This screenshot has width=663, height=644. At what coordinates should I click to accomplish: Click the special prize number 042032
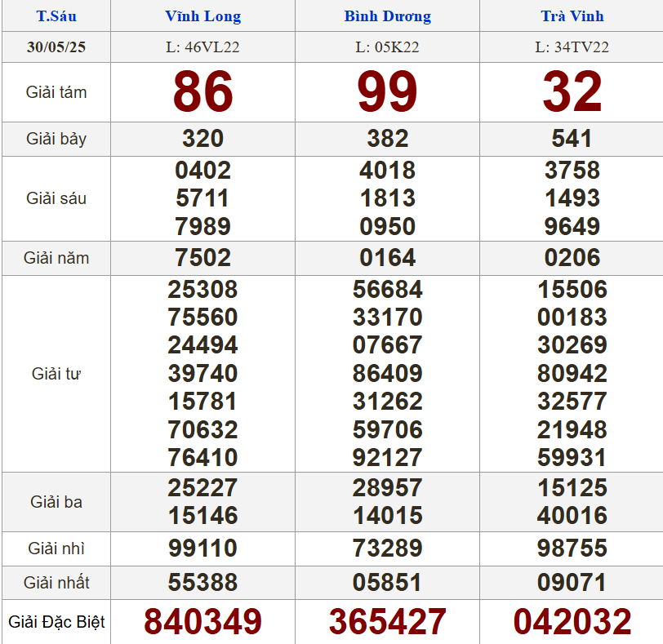(x=572, y=622)
